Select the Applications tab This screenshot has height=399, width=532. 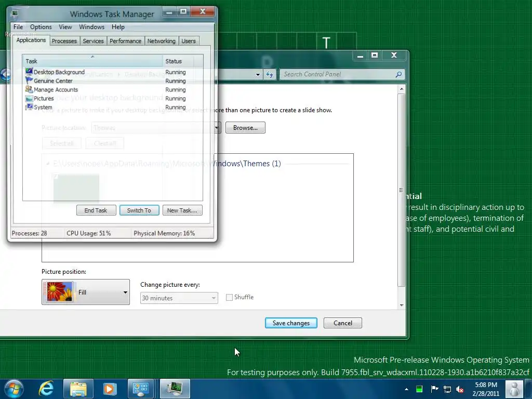31,40
